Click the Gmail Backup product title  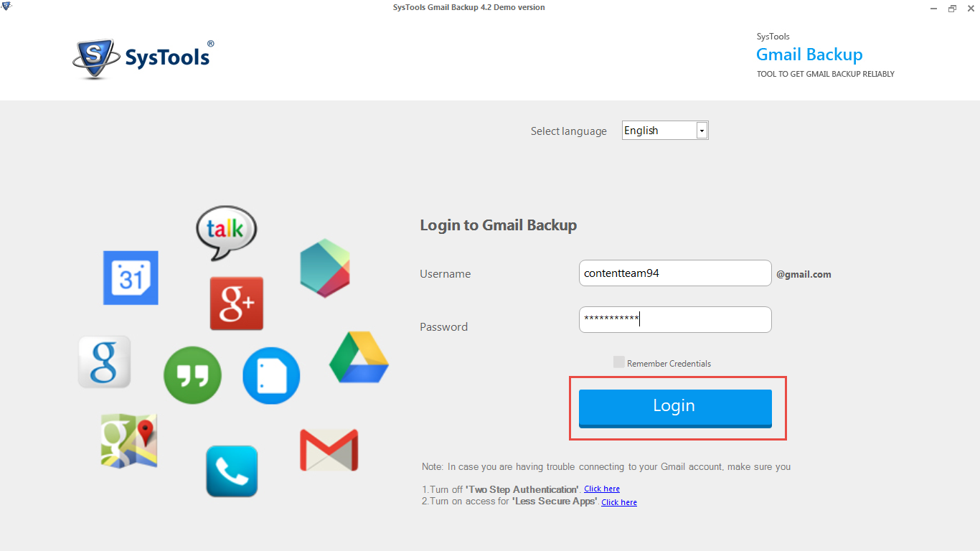pos(809,55)
